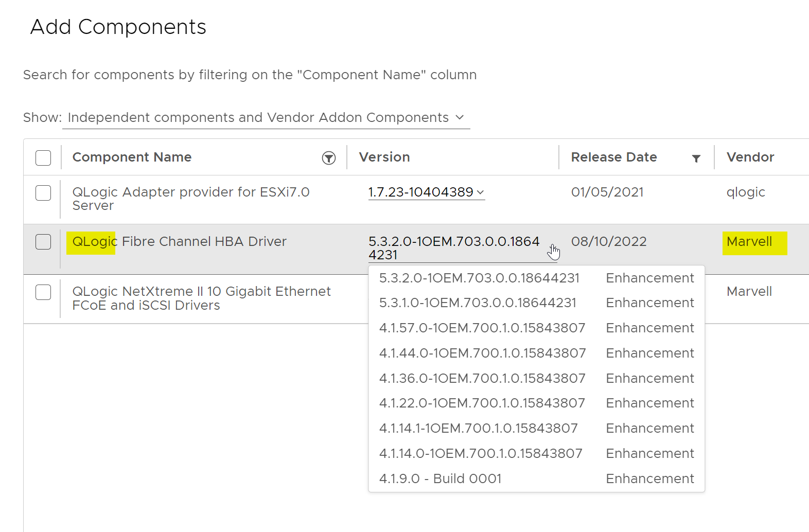The height and width of the screenshot is (532, 809).
Task: Collapse the Fibre Channel HBA Driver version dropdown
Action: coord(462,248)
